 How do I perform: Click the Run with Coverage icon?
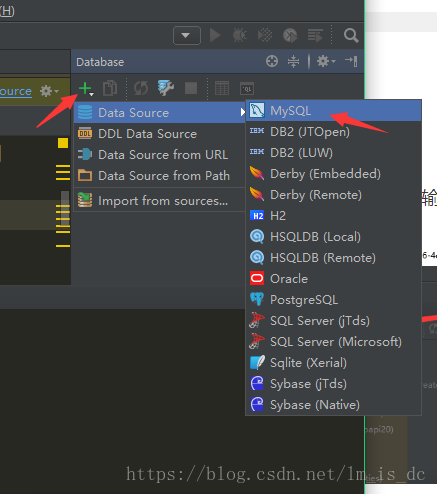(265, 35)
